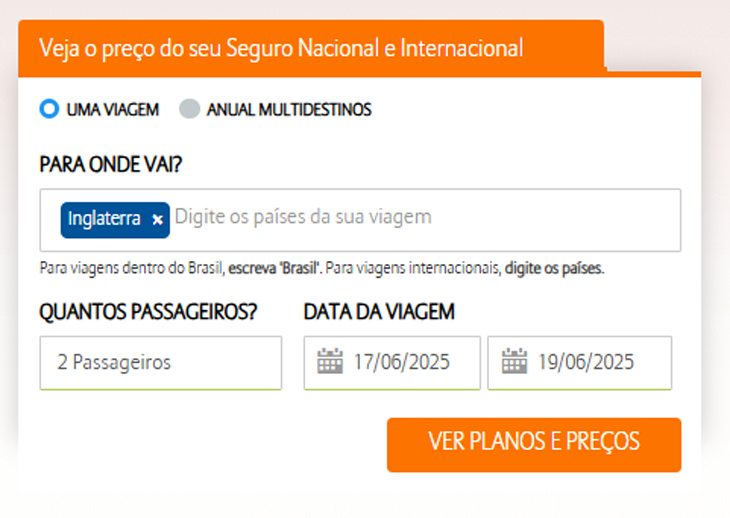Viewport: 730px width, 518px height.
Task: Click the 'Para viagens dentro do Brasil' hint text
Action: point(131,269)
